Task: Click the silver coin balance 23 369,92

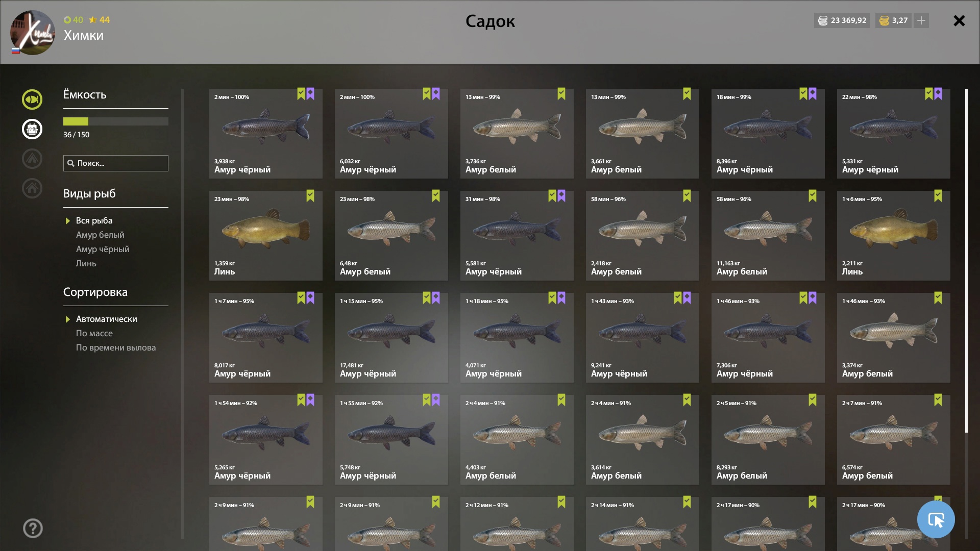Action: point(842,20)
